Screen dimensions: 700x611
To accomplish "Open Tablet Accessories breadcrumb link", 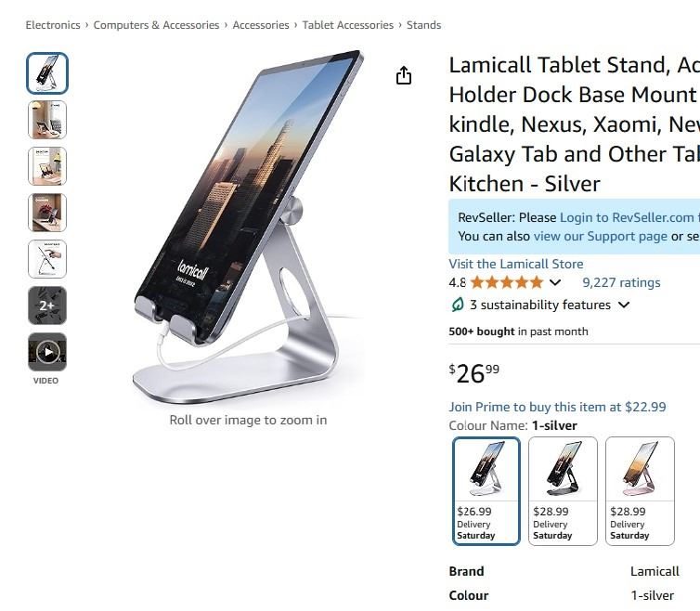I will 348,25.
